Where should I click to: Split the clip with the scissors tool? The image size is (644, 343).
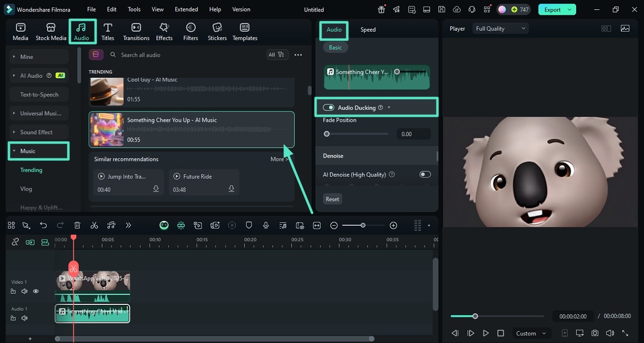pos(94,225)
